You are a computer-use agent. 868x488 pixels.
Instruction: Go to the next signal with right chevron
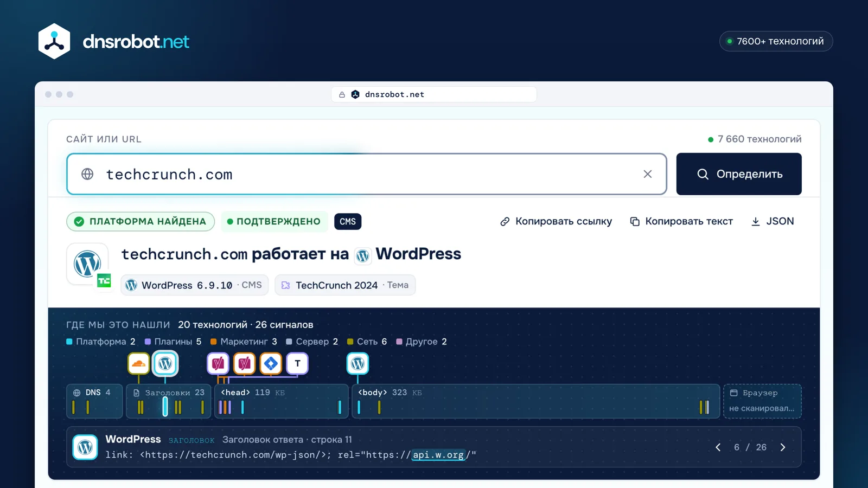pyautogui.click(x=782, y=447)
